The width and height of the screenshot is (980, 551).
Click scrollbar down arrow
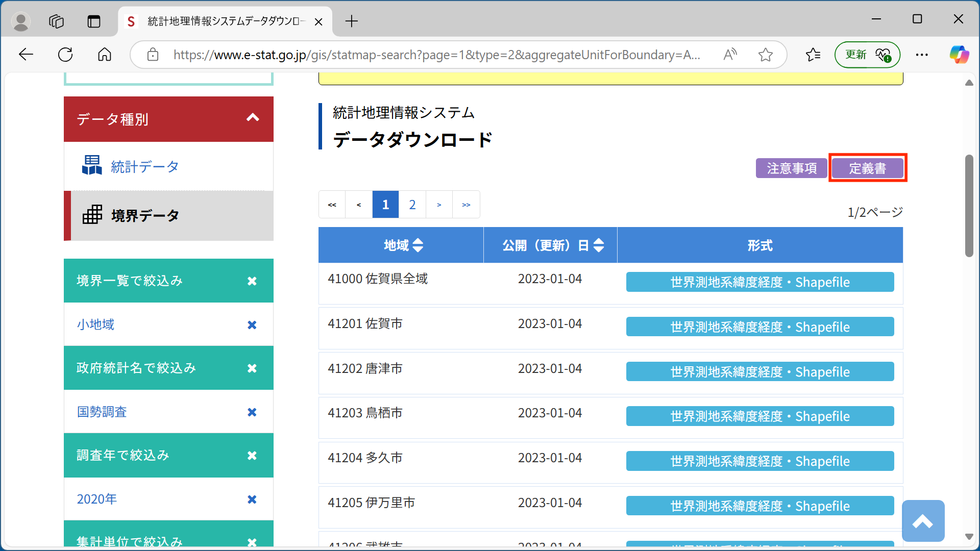969,537
